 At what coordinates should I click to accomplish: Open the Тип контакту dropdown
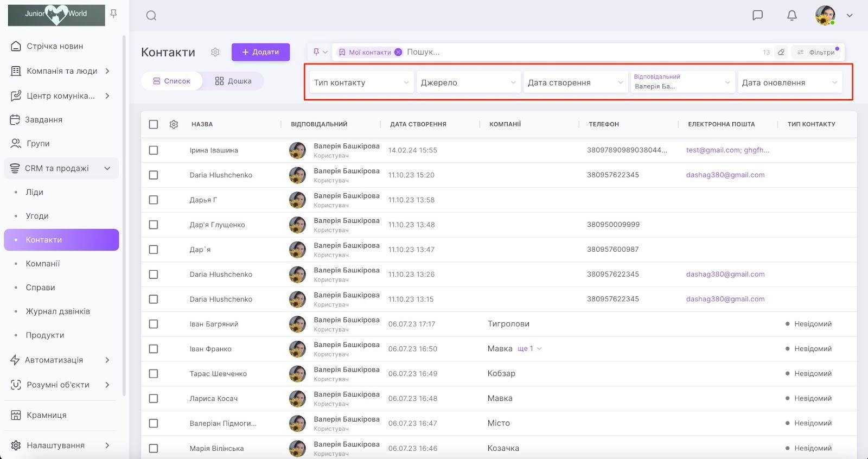(x=361, y=82)
